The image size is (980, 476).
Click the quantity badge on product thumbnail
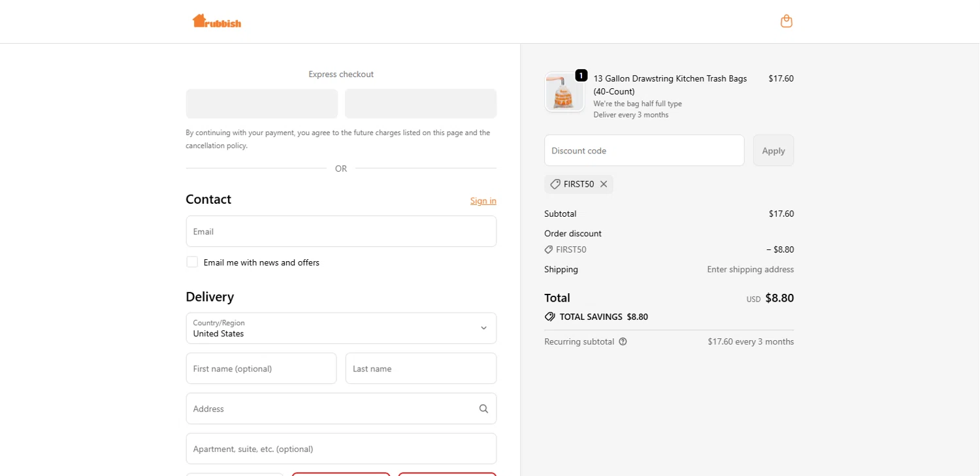(581, 75)
